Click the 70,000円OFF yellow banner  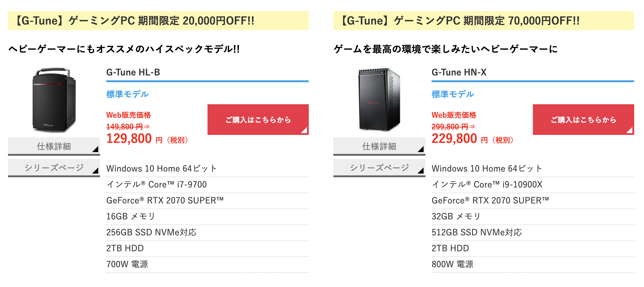(484, 21)
